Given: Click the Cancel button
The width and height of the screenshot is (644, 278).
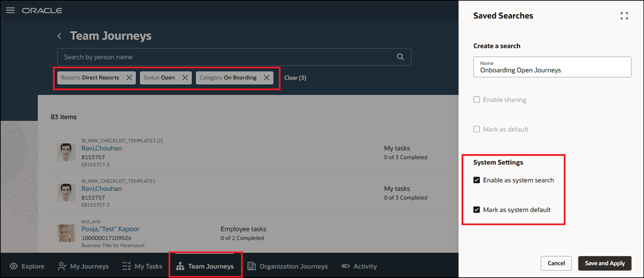Looking at the screenshot, I should pyautogui.click(x=556, y=263).
